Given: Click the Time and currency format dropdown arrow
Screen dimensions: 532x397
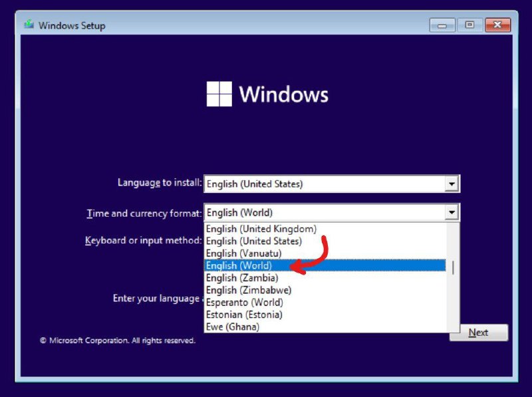Looking at the screenshot, I should pos(452,213).
